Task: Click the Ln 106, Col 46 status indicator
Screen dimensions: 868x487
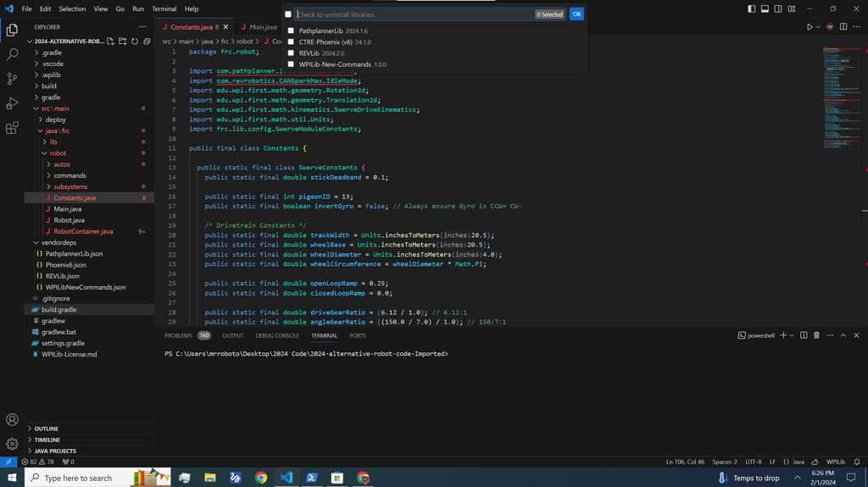Action: (x=685, y=462)
